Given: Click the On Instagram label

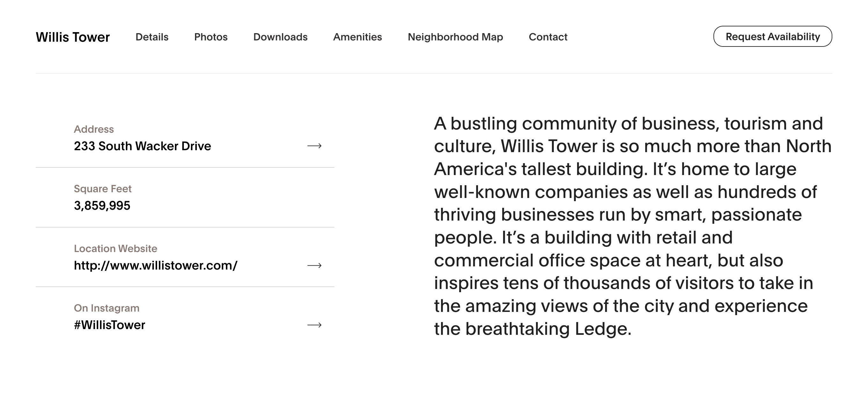Looking at the screenshot, I should [106, 308].
